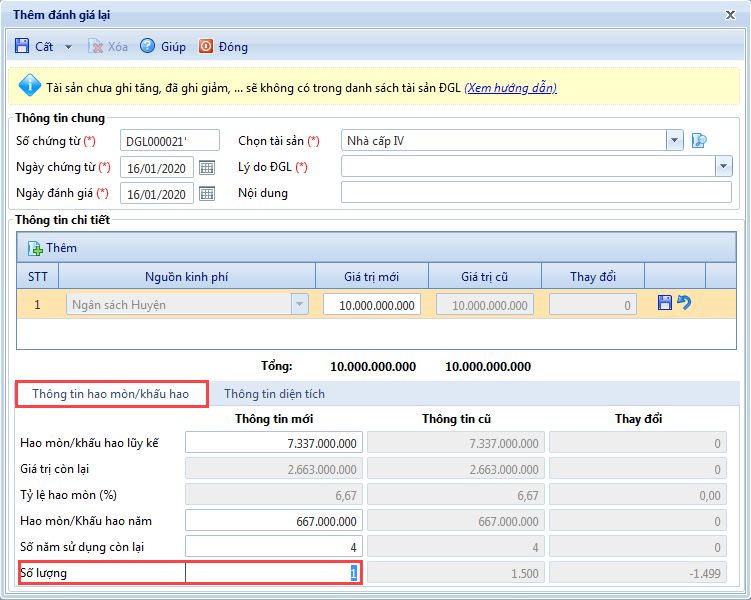751x600 pixels.
Task: Click the Giá trị mới field in row 1
Action: 372,305
